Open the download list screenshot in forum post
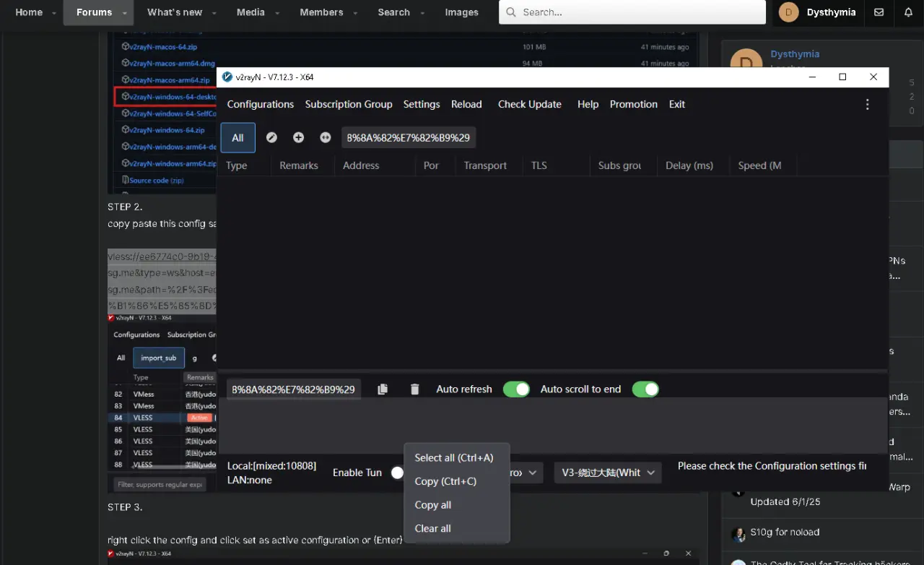This screenshot has height=565, width=924. click(162, 113)
